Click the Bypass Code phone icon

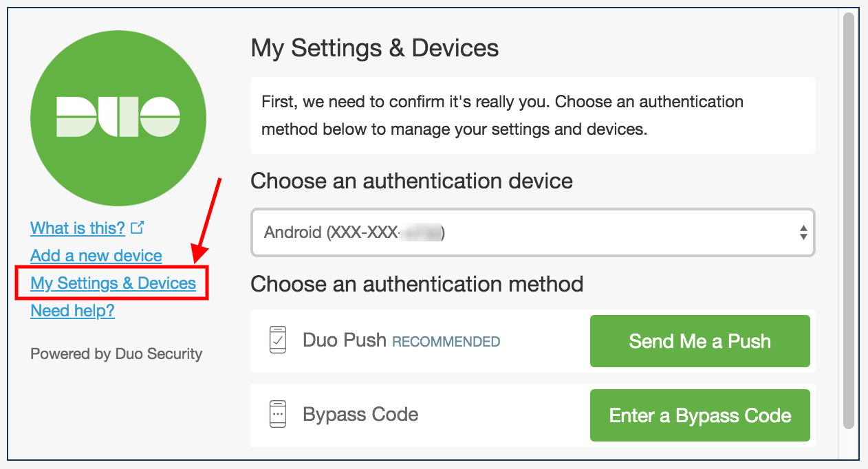pos(277,414)
